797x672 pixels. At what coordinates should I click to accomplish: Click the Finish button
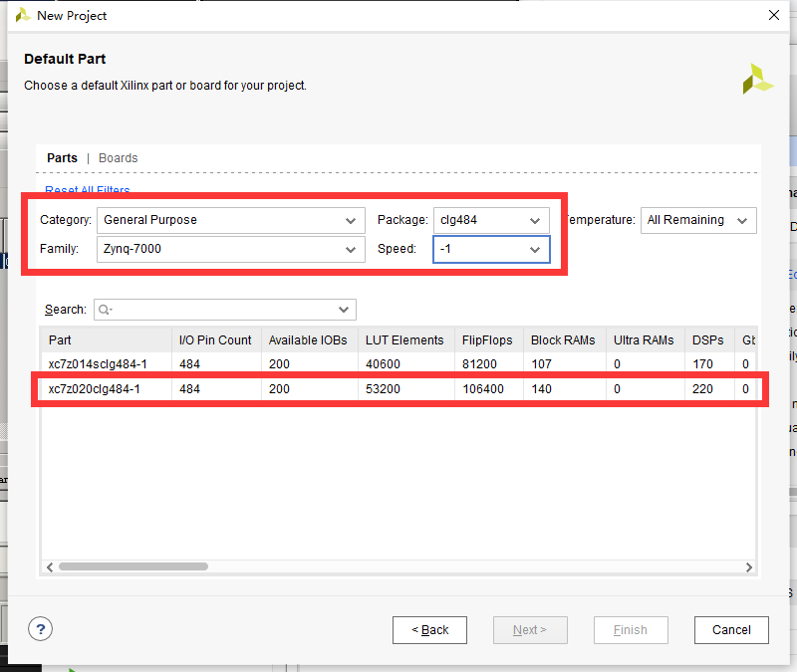click(631, 630)
